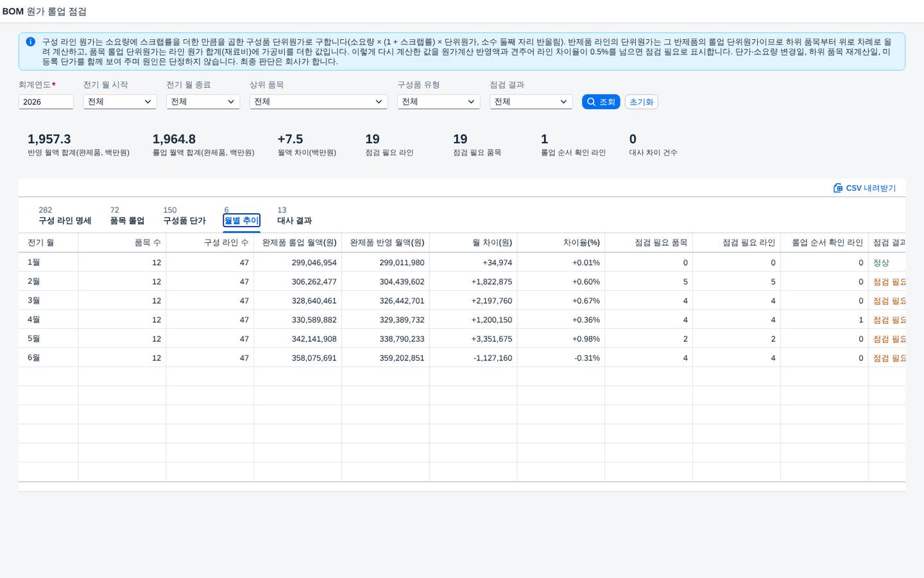This screenshot has height=578, width=924.
Task: Click the 완제품 반영 월액(원) column header
Action: 386,243
